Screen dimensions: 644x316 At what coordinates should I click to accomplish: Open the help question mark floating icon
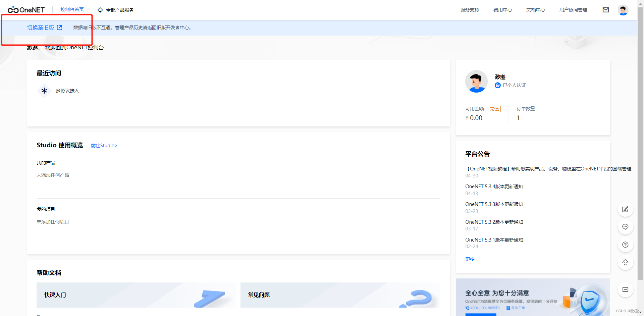[625, 245]
